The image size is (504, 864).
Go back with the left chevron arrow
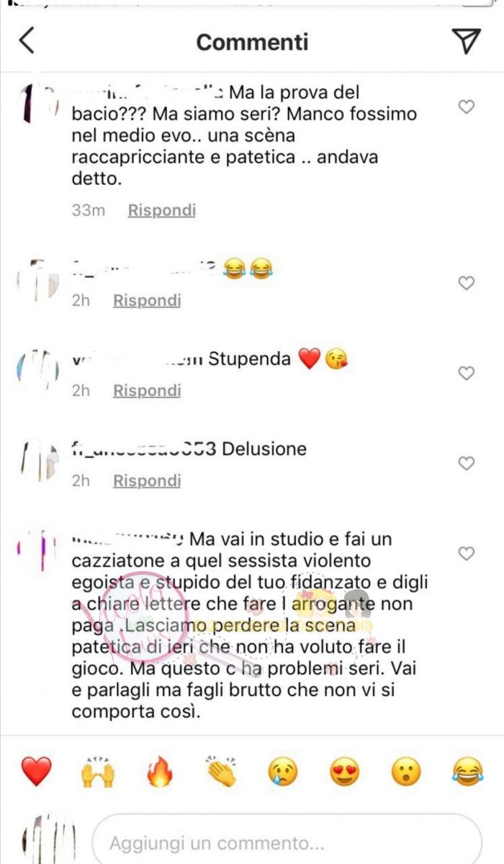27,41
